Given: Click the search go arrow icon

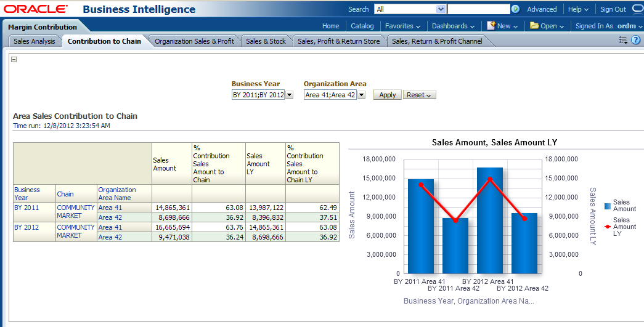Looking at the screenshot, I should click(515, 9).
